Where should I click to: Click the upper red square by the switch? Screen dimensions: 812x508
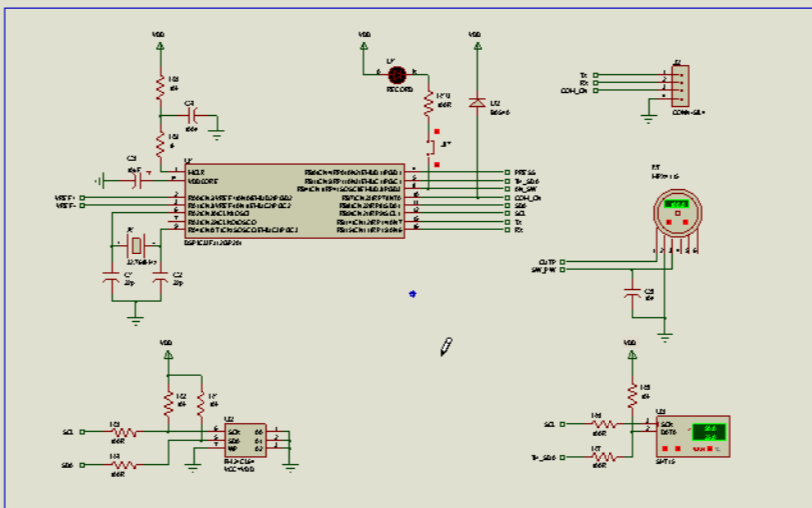coord(436,131)
